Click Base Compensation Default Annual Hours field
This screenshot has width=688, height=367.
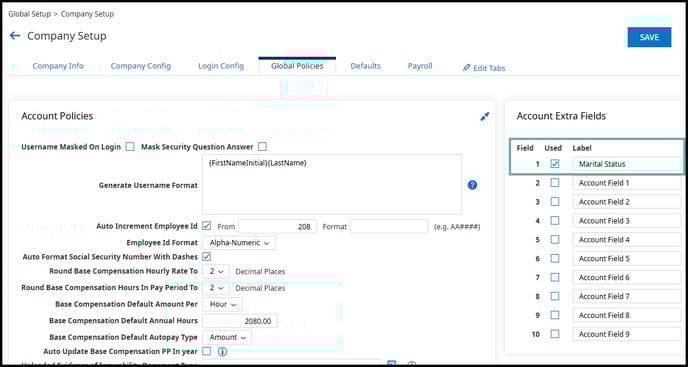[x=240, y=321]
